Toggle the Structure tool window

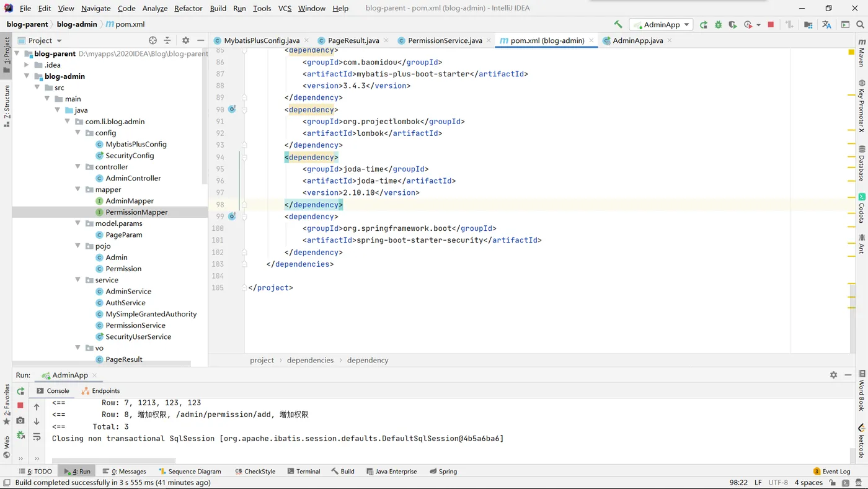coord(7,106)
